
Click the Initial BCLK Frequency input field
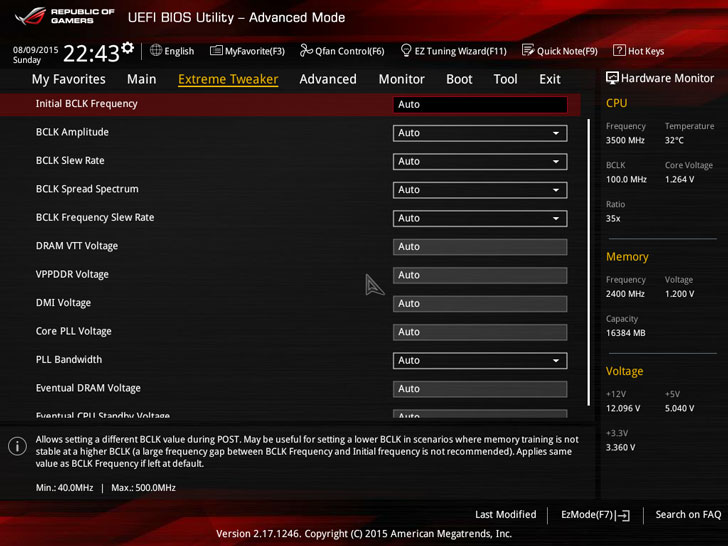coord(480,104)
